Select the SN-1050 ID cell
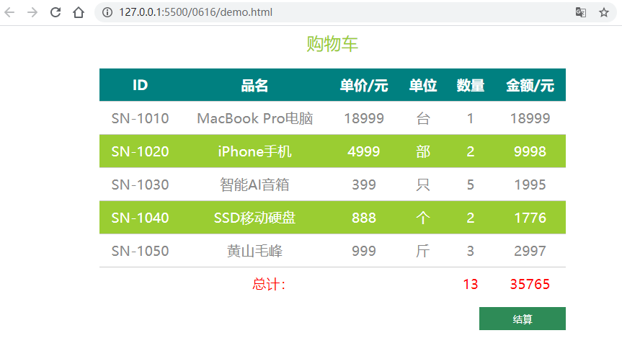The image size is (622, 364). (x=140, y=251)
